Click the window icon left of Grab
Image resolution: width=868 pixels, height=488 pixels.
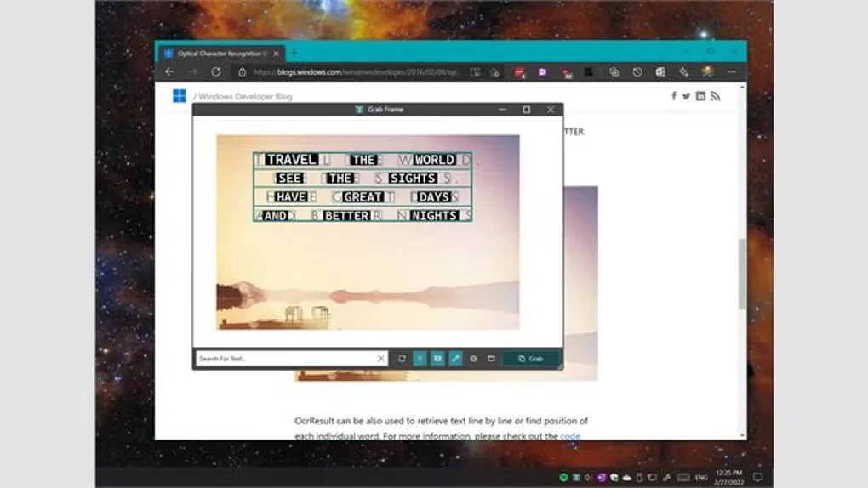491,359
